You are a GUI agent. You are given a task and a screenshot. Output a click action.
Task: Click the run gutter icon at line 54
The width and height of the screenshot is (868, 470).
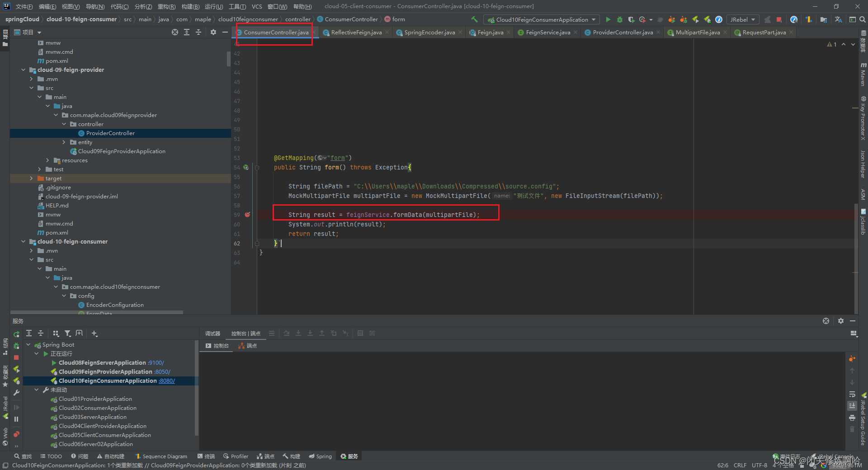click(246, 167)
